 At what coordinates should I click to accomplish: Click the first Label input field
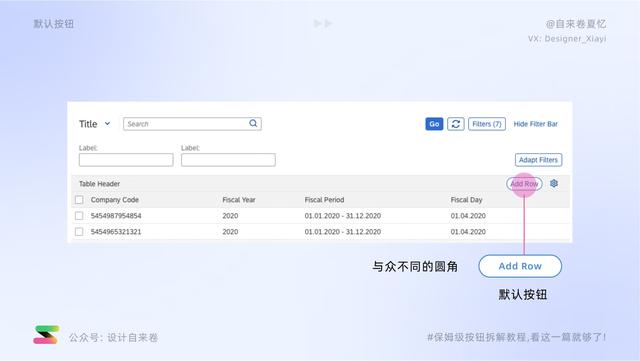pos(126,160)
